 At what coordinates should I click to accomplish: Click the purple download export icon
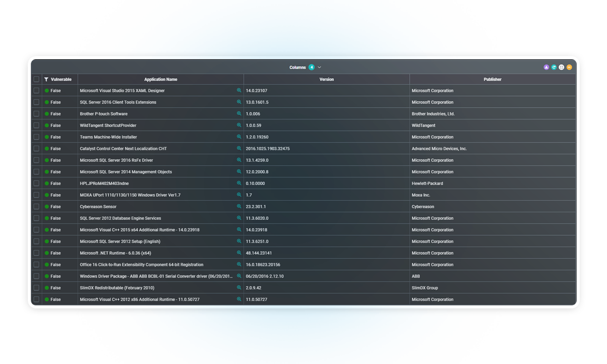click(546, 67)
